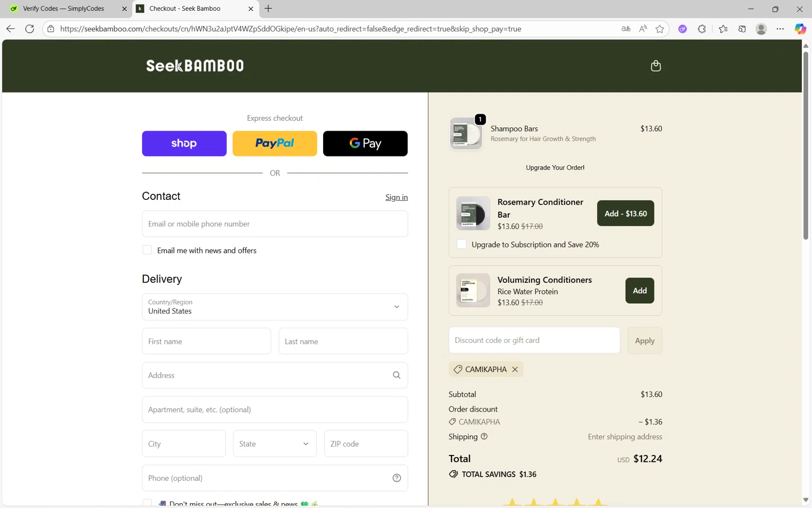Click Volumizing Conditioners product thumbnail
This screenshot has width=812, height=508.
pos(473,290)
